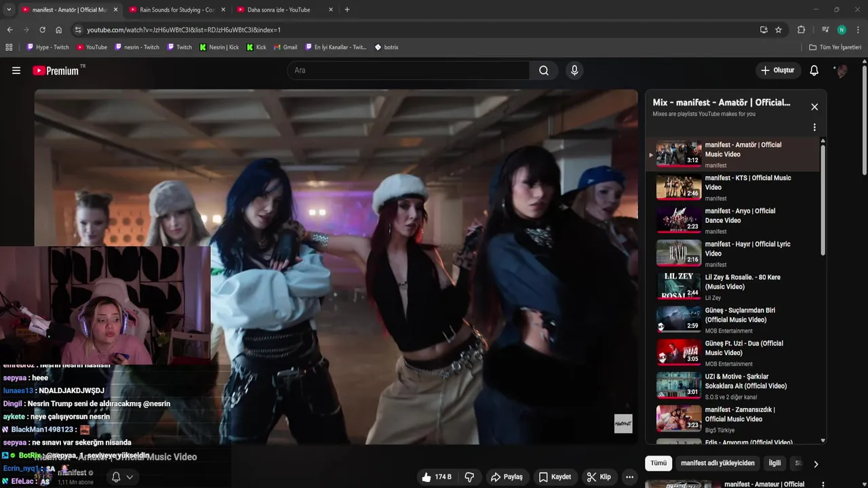
Task: Close the Mix playlist panel
Action: coord(814,107)
